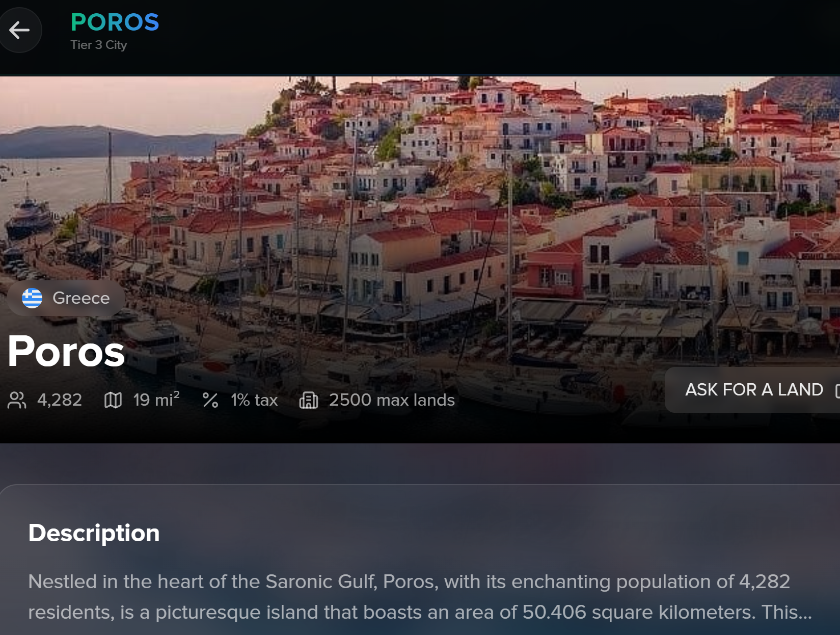Click the folded map area icon
Screen dimensions: 840x635
pos(113,401)
